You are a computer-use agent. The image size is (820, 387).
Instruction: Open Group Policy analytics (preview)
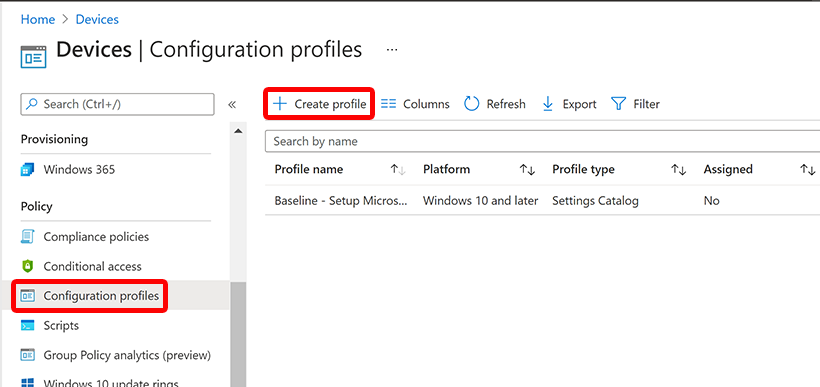click(x=115, y=355)
